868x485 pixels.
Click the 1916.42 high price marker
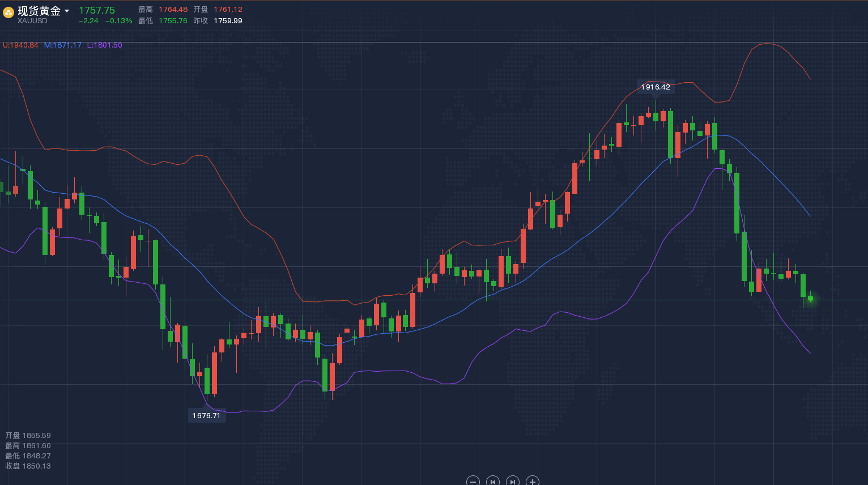(x=656, y=87)
